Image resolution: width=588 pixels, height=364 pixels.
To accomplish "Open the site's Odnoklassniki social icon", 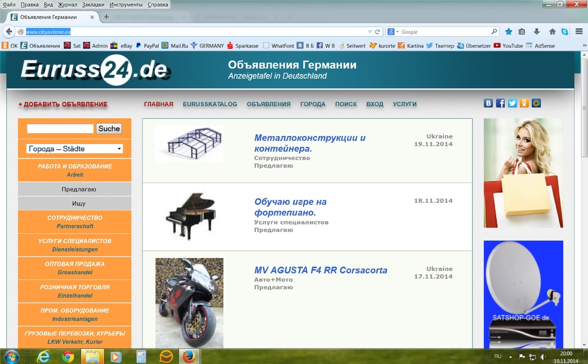I will (x=524, y=103).
